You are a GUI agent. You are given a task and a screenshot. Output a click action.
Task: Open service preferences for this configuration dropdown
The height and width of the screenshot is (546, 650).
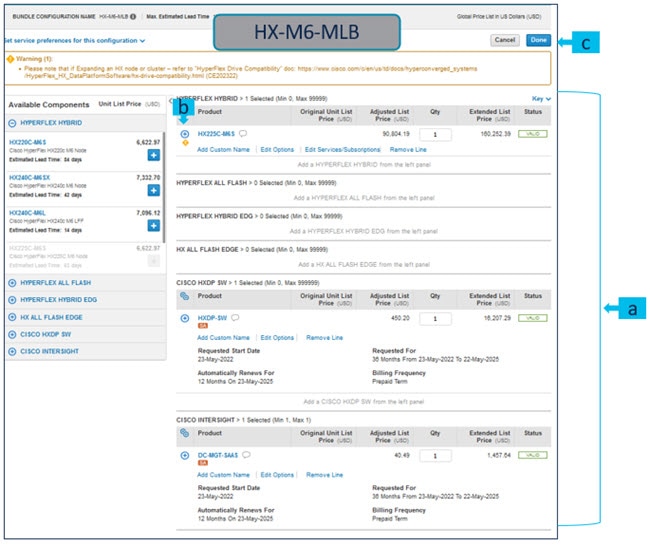[x=75, y=41]
